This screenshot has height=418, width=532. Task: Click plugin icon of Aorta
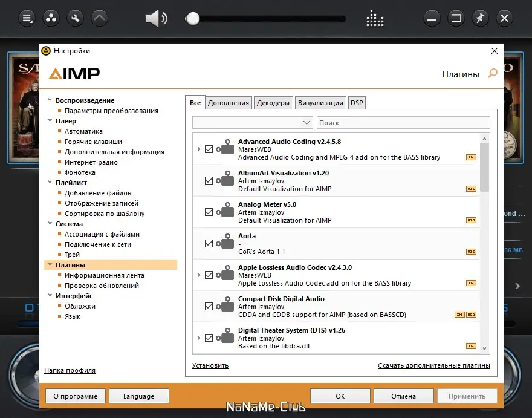click(225, 241)
